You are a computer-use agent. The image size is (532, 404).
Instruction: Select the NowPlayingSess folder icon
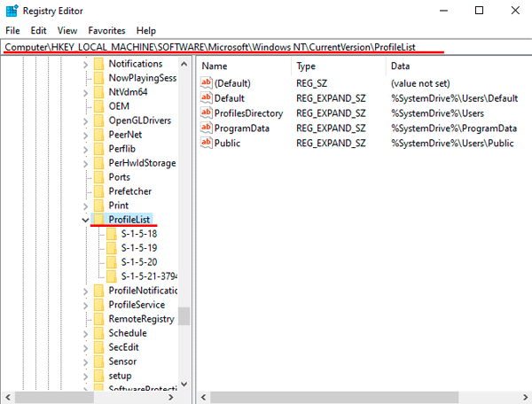pyautogui.click(x=98, y=78)
